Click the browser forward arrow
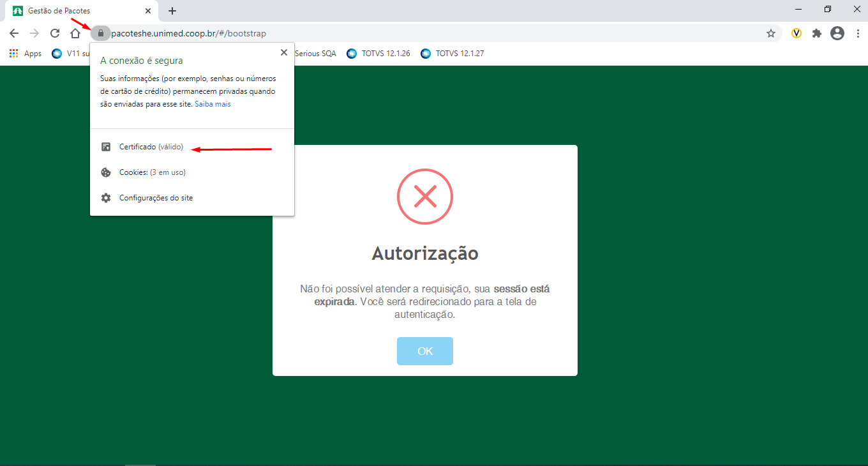This screenshot has height=466, width=868. point(34,33)
